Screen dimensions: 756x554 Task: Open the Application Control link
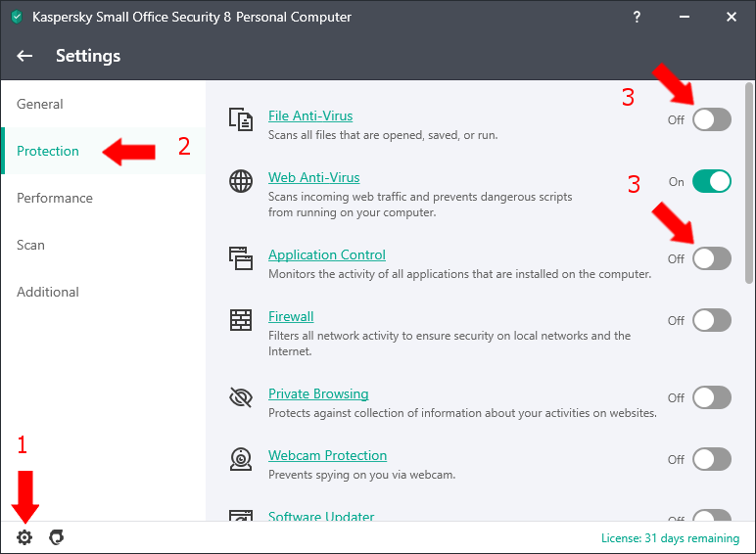click(327, 254)
